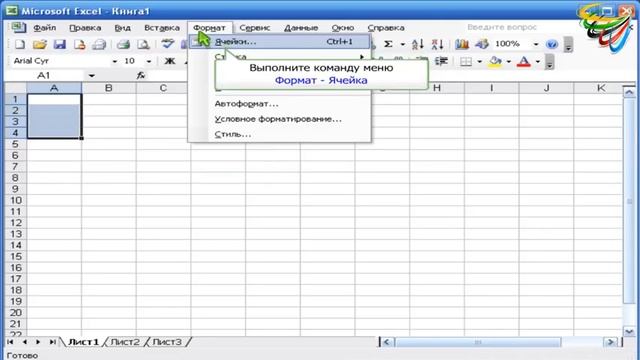Screen dimensions: 640x360
Task: Open the fill color dropdown arrow
Action: [x=509, y=62]
